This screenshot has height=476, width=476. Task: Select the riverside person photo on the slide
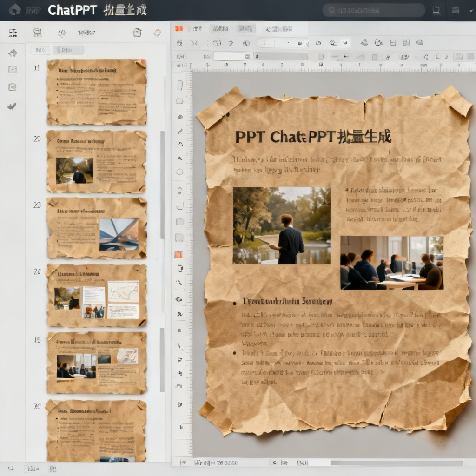[282, 225]
